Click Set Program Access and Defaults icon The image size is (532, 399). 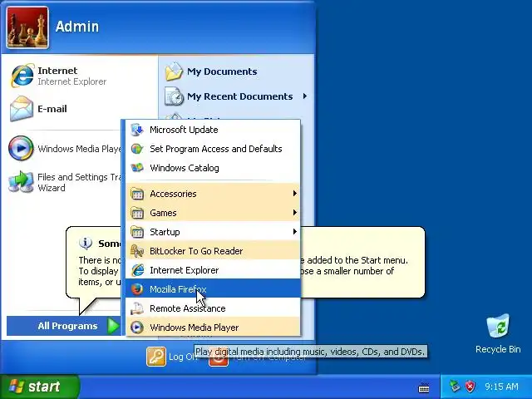click(137, 149)
